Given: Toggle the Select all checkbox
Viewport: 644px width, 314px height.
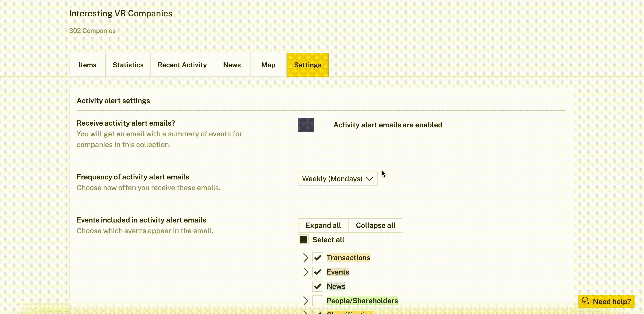Looking at the screenshot, I should pyautogui.click(x=303, y=240).
